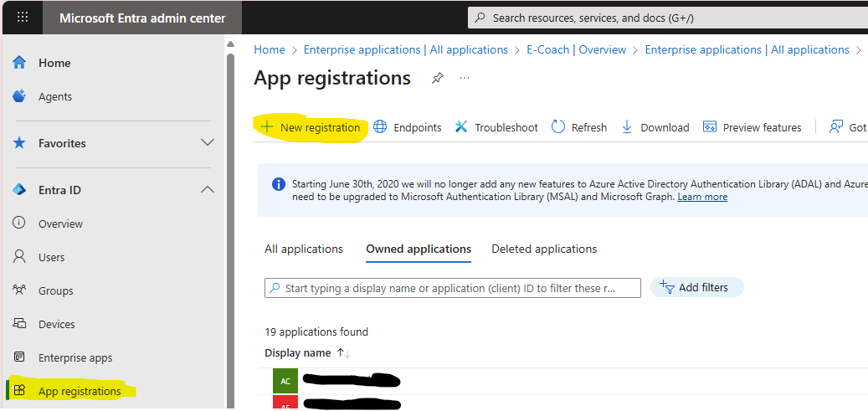Expand the Favorites section chevron
The image size is (868, 411).
(208, 143)
